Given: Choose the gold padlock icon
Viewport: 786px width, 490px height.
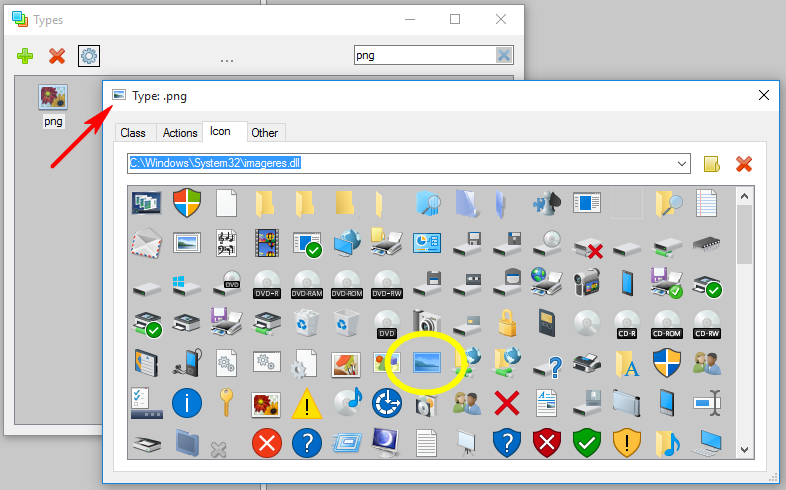Looking at the screenshot, I should [x=507, y=323].
